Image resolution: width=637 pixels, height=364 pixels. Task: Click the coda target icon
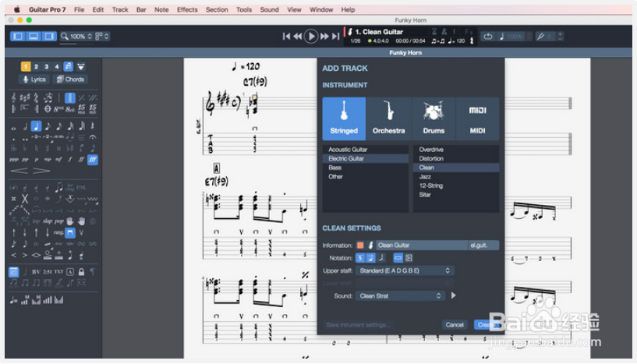48,109
